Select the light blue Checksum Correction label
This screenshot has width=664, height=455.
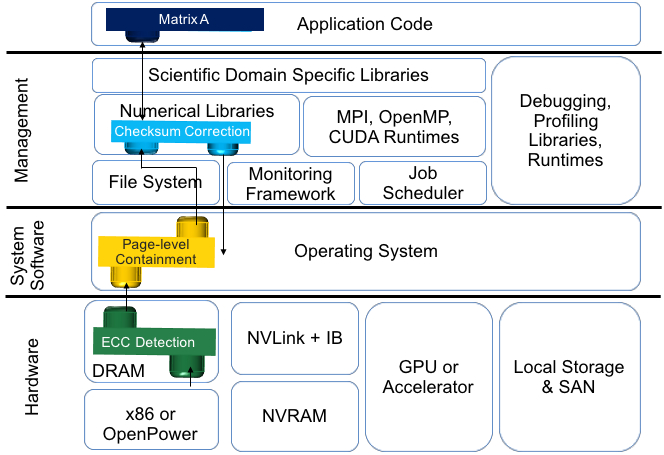181,132
